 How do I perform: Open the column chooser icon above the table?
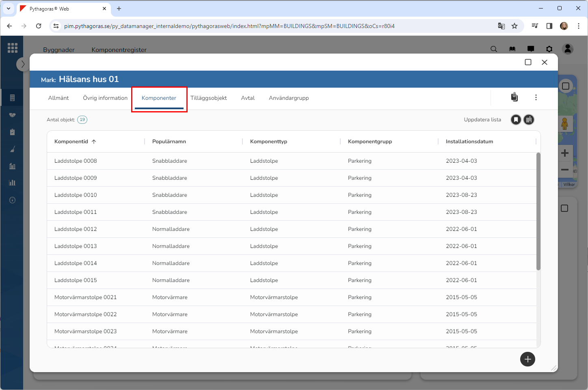pos(529,120)
